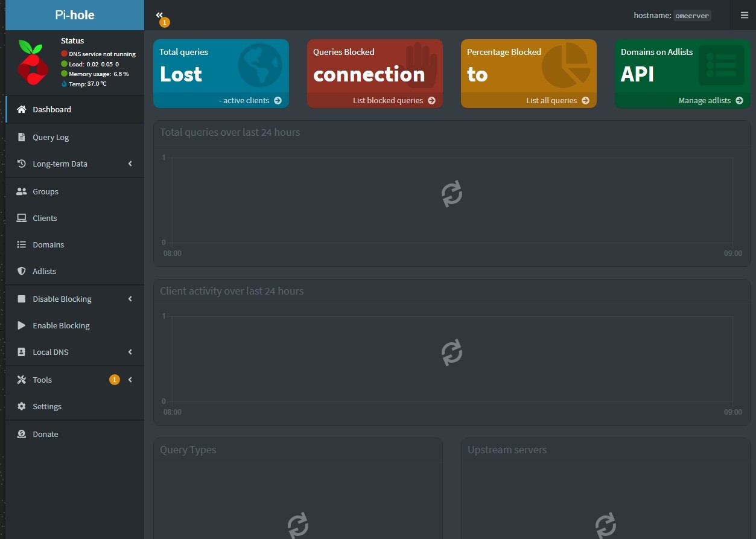Expand the Long-term Data submenu chevron
The image size is (756, 539).
click(x=130, y=164)
